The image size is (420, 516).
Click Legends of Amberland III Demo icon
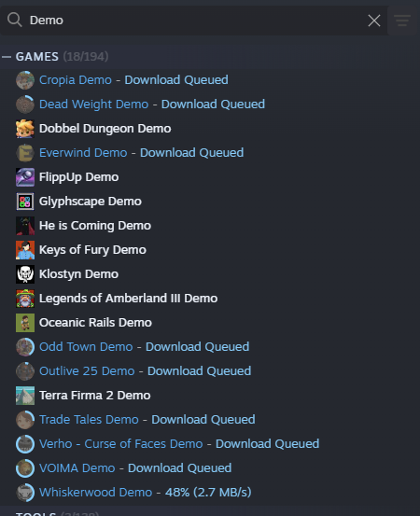tap(25, 299)
